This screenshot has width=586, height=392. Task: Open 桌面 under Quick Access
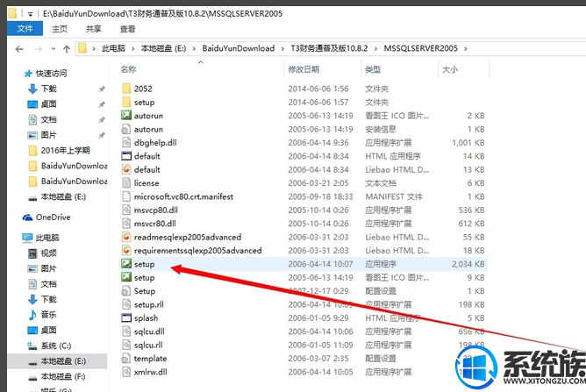pyautogui.click(x=48, y=103)
